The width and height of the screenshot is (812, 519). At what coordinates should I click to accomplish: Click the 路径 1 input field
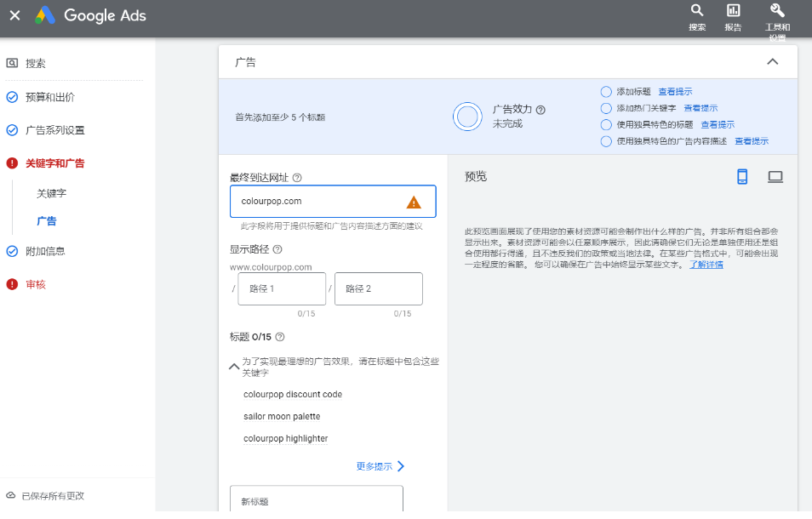(282, 288)
